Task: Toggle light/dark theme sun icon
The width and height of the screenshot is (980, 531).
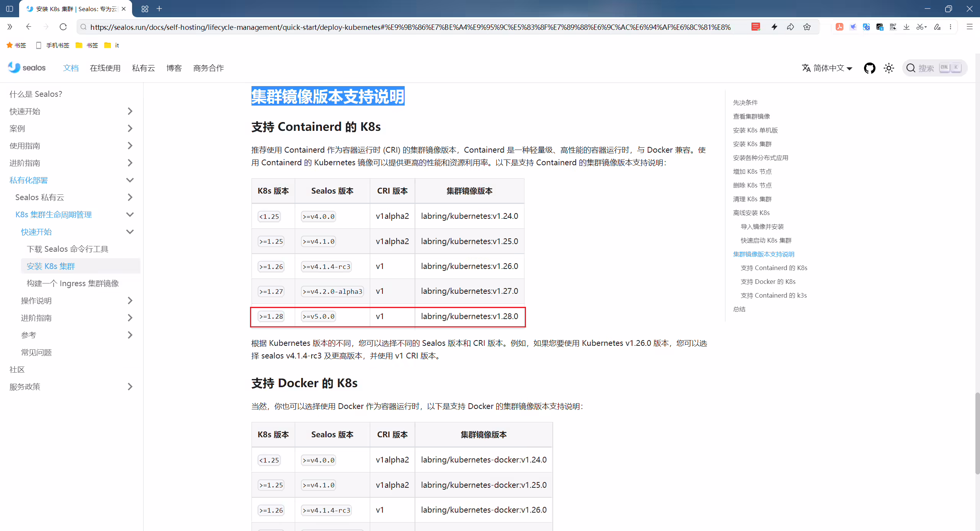Action: (889, 68)
